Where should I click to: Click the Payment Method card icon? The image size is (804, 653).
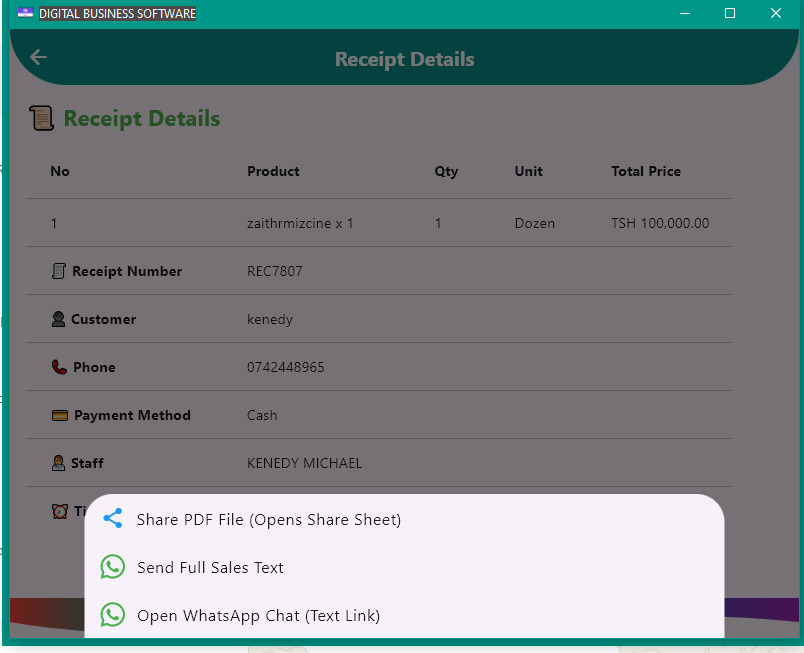coord(60,415)
